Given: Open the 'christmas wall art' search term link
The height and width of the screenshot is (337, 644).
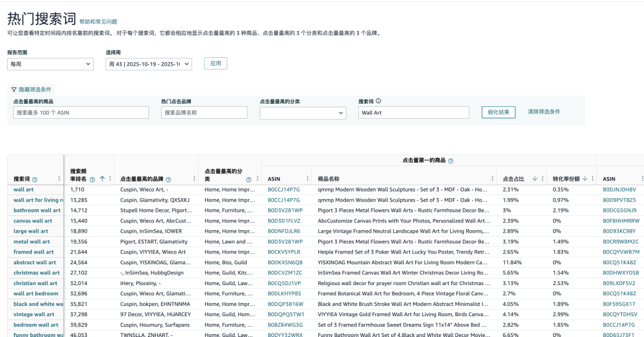Looking at the screenshot, I should tap(36, 273).
